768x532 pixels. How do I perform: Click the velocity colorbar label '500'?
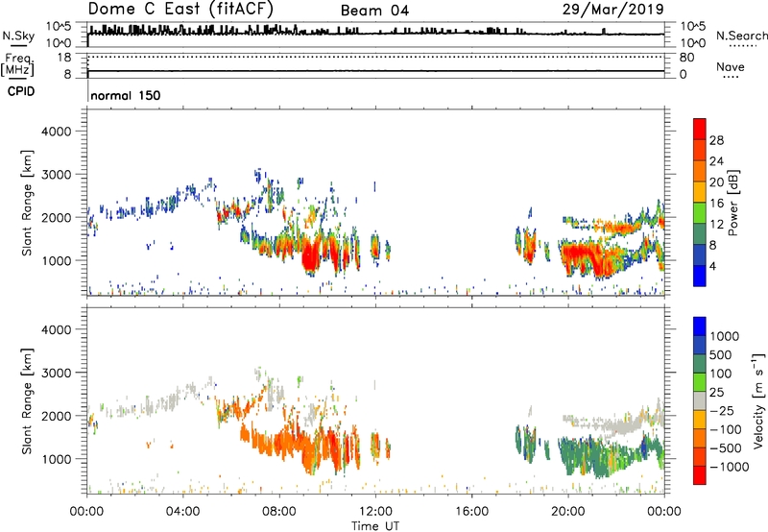(721, 355)
